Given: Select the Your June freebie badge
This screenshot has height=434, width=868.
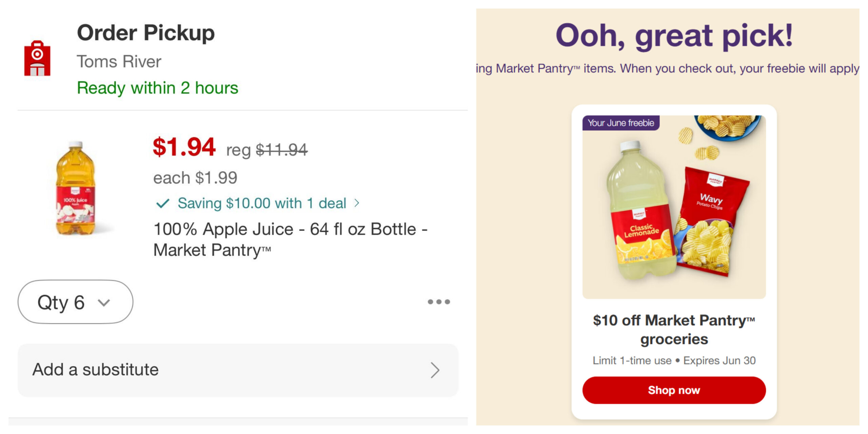Looking at the screenshot, I should click(621, 123).
